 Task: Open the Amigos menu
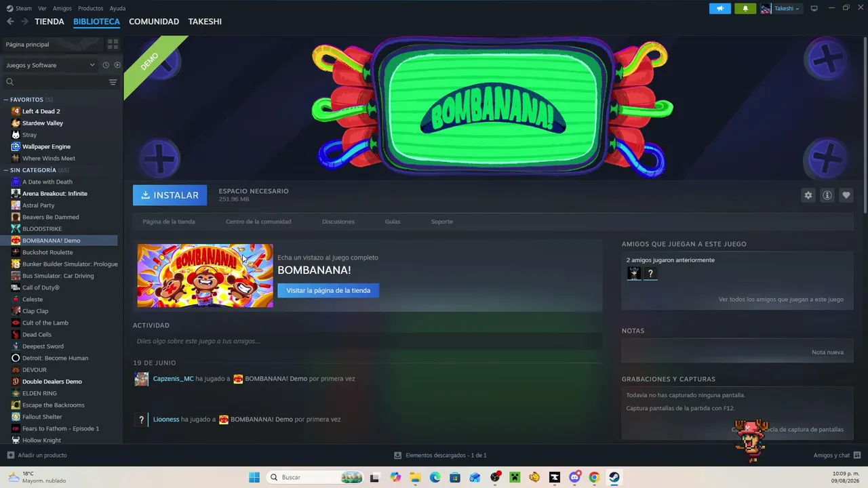[62, 8]
